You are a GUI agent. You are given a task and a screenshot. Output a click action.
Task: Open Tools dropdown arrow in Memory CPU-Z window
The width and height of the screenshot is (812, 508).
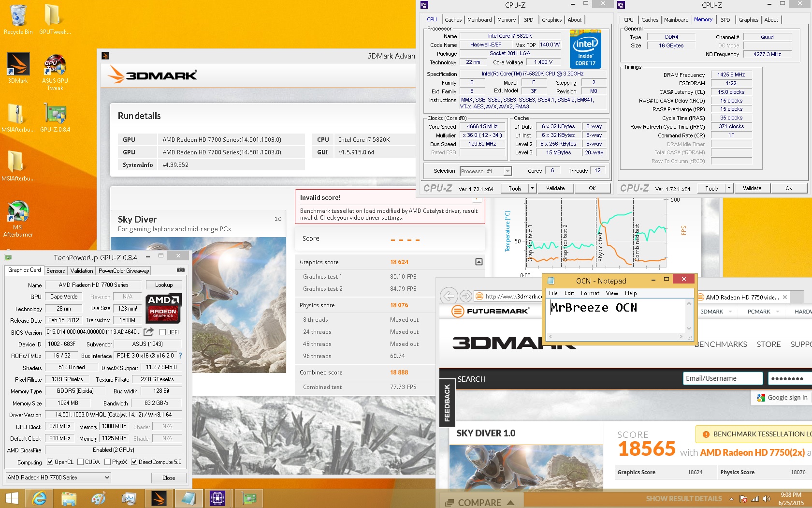(729, 188)
